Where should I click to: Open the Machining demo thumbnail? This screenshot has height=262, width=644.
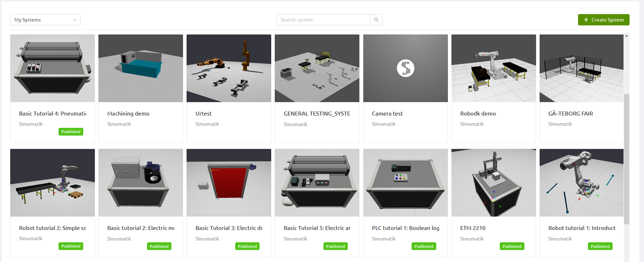140,68
